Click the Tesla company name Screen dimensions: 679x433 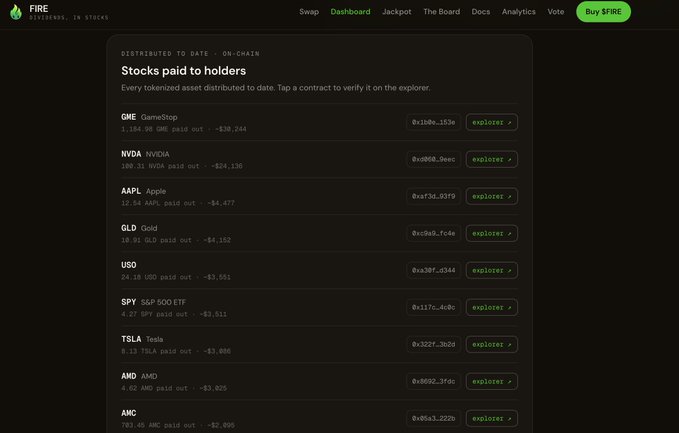pyautogui.click(x=155, y=339)
